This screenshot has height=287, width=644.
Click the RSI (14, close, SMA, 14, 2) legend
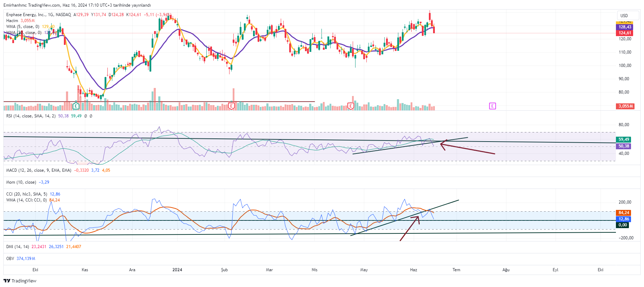pos(31,116)
